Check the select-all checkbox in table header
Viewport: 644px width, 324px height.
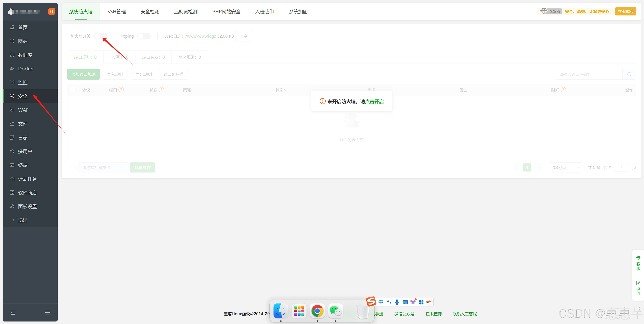(x=73, y=90)
